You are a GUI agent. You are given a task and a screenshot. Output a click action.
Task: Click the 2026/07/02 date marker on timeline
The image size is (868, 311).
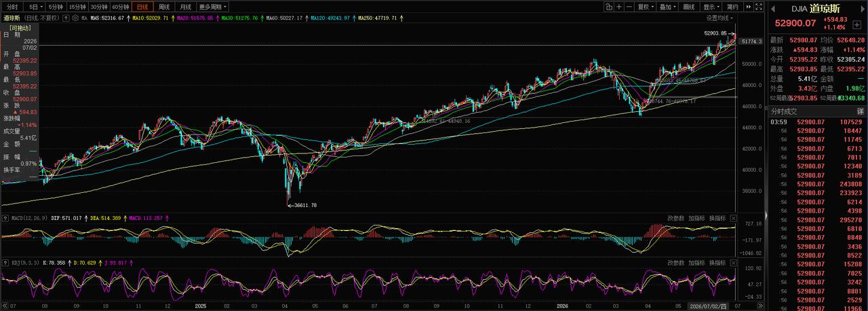[708, 306]
